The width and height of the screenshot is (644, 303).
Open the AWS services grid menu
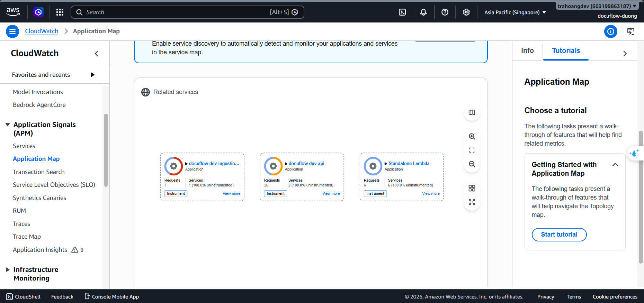click(x=60, y=12)
